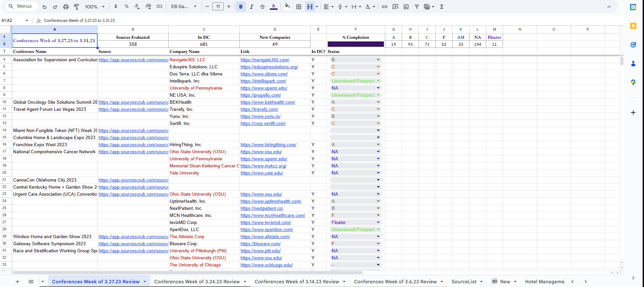Insert chart icon

coord(406,6)
